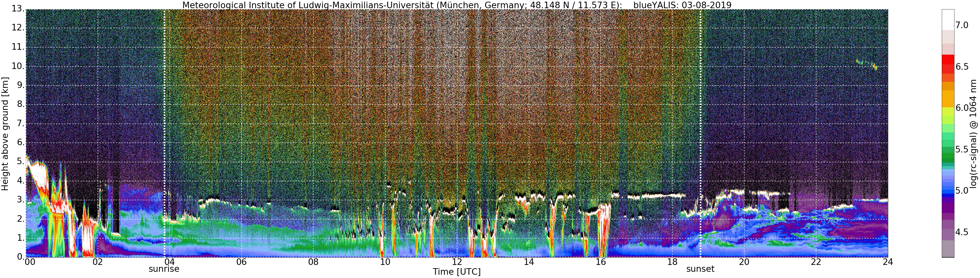Click the x-axis tick label '22'
Image resolution: width=980 pixels, height=278 pixels.
[816, 262]
